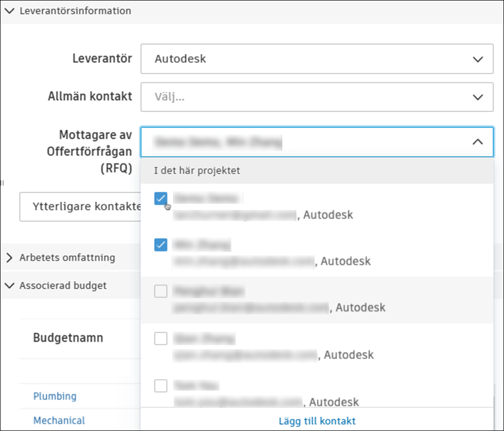Click the Budgetnamn column header
504x431 pixels.
pyautogui.click(x=68, y=338)
